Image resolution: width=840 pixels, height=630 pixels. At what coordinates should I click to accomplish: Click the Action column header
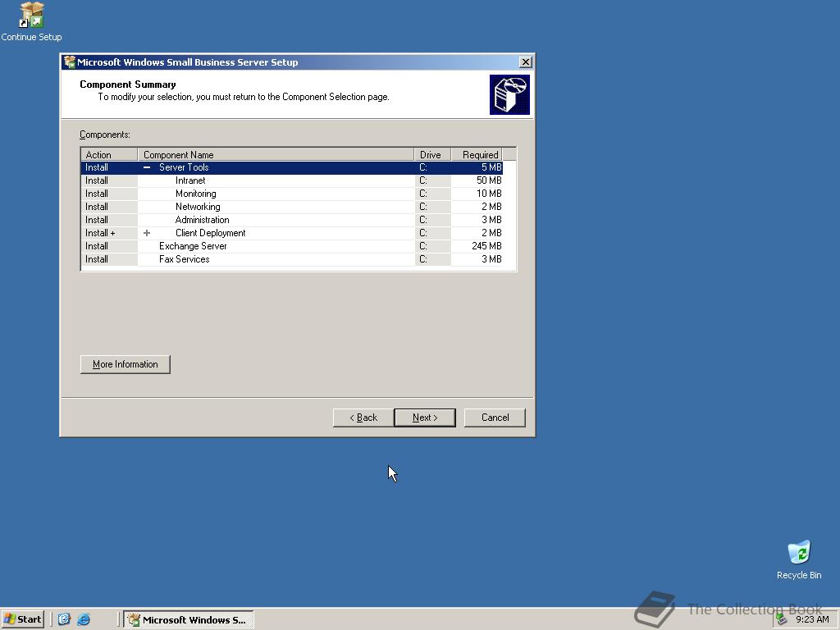point(109,155)
